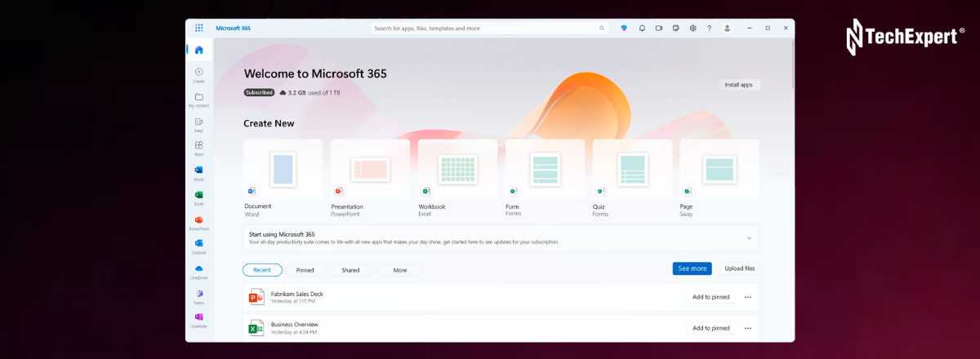Collapse the Start using Microsoft 365 banner
The image size is (980, 359).
[x=749, y=237]
